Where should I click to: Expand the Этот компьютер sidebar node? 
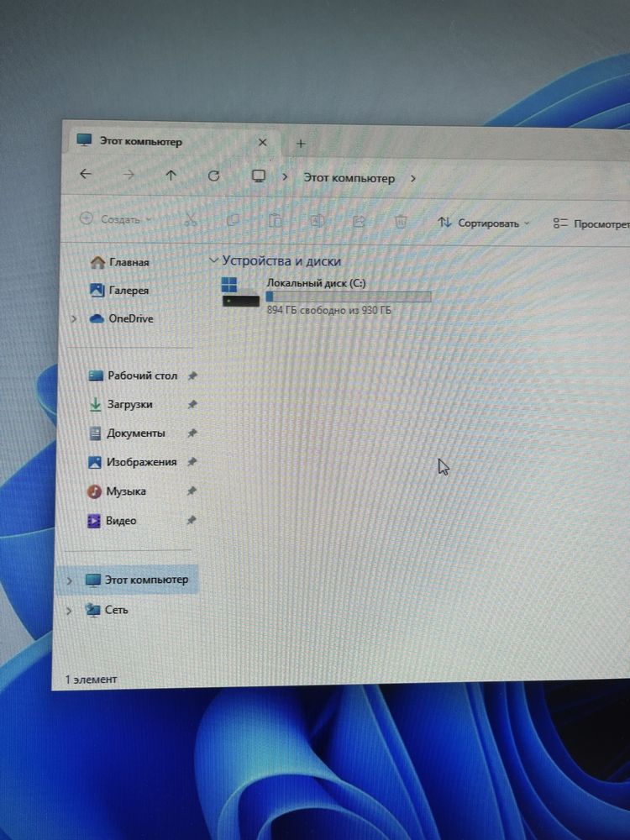69,580
